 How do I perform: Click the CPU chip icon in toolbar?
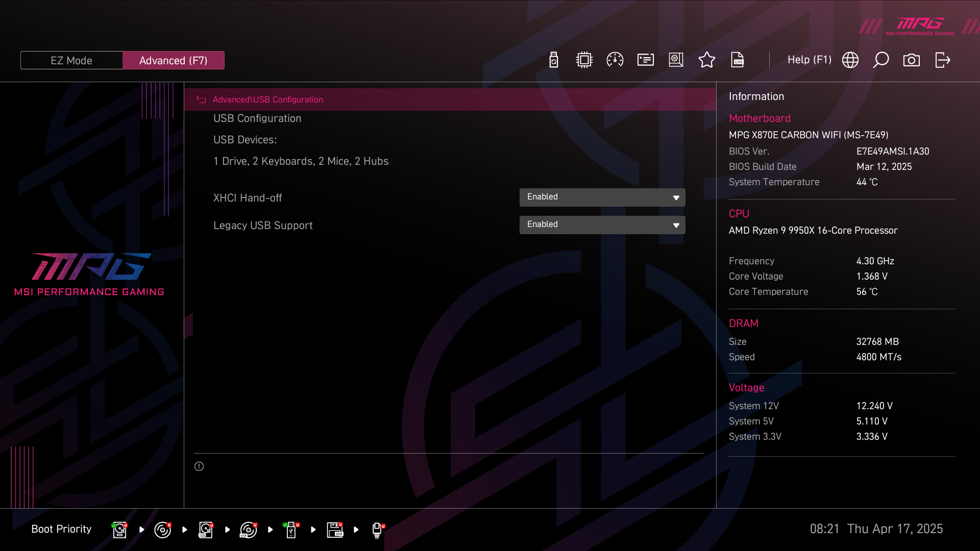pyautogui.click(x=584, y=60)
